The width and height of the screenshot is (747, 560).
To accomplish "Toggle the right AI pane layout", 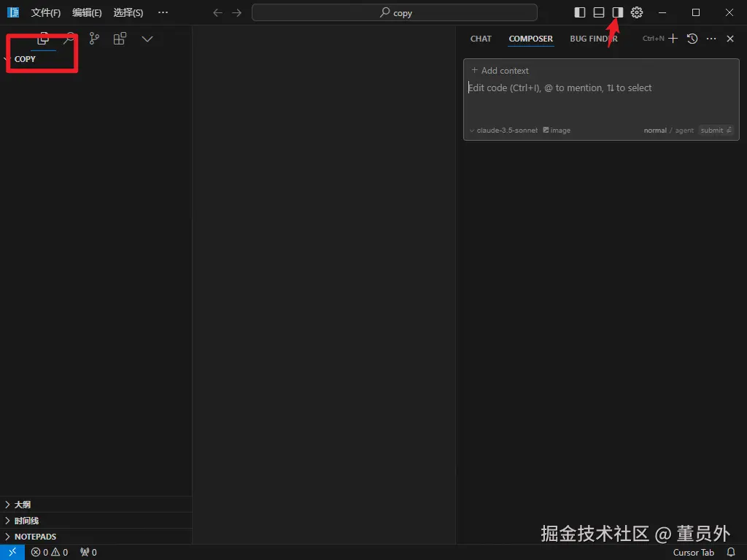I will tap(618, 12).
